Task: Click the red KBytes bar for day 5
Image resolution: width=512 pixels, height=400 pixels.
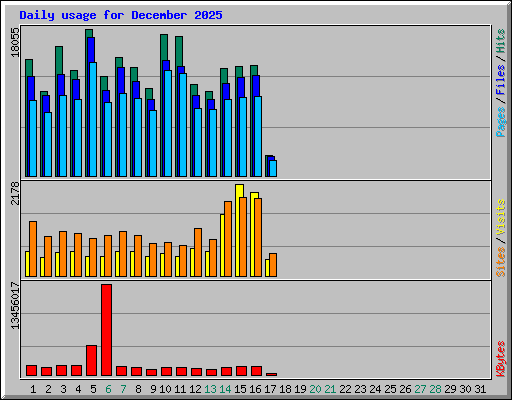Action: (91, 361)
